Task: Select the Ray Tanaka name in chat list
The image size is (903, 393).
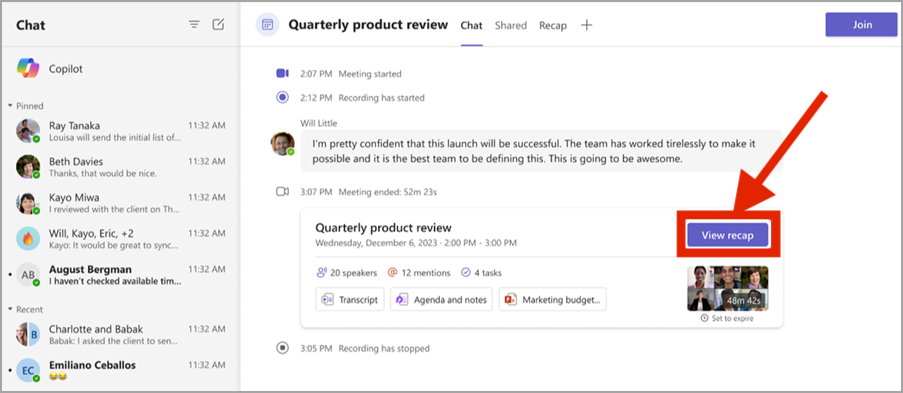Action: point(74,126)
